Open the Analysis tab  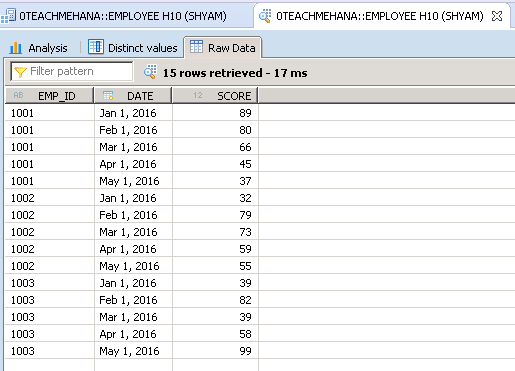[x=39, y=48]
